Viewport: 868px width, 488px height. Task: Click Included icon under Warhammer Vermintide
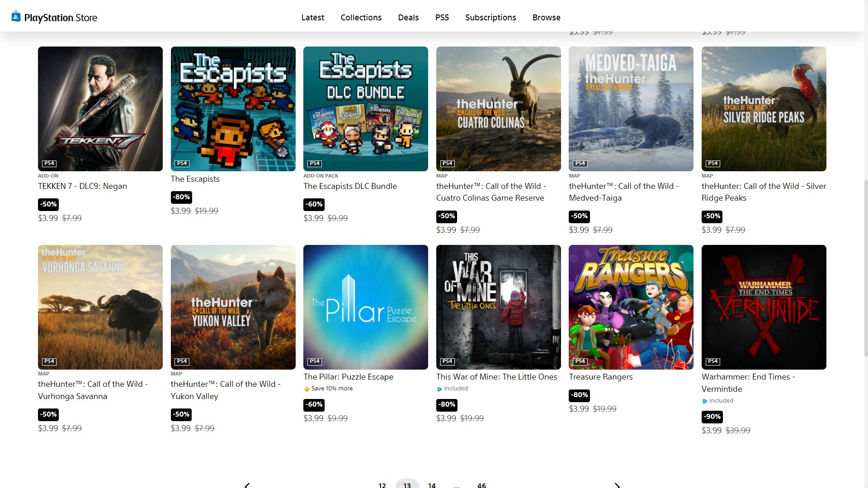point(705,401)
